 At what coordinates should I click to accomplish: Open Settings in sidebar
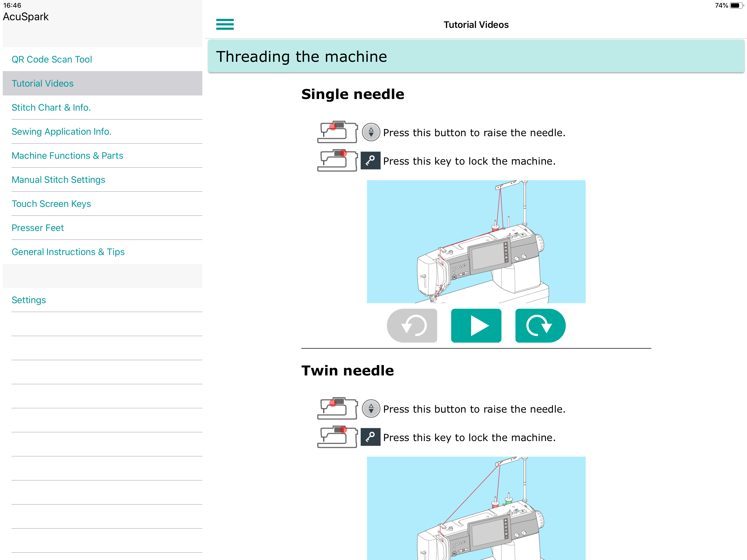coord(102,300)
